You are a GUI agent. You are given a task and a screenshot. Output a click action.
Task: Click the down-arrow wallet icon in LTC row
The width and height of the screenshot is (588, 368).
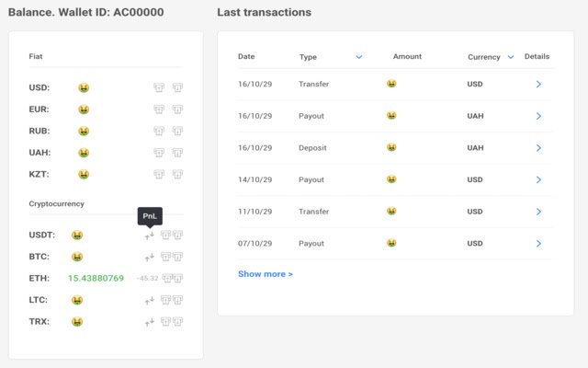click(177, 300)
